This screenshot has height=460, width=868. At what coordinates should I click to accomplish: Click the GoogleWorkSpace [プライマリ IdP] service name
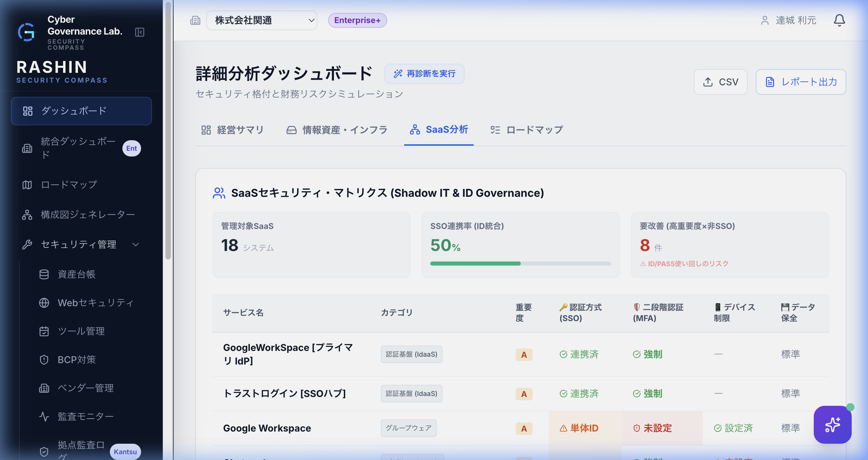pos(288,354)
